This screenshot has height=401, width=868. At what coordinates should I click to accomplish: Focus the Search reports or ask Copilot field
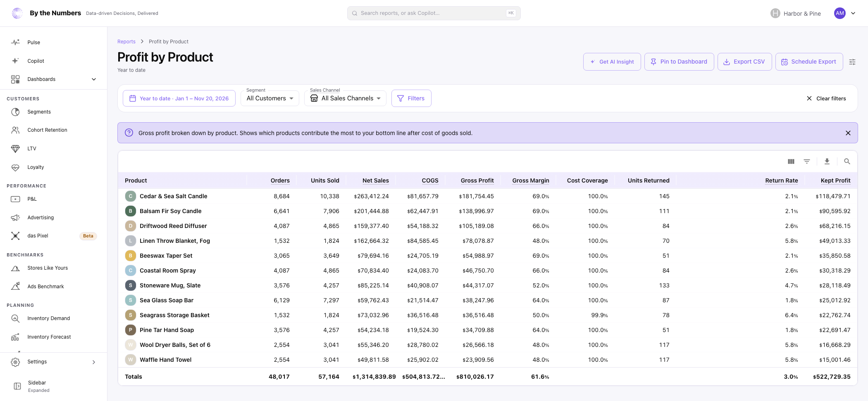[434, 13]
